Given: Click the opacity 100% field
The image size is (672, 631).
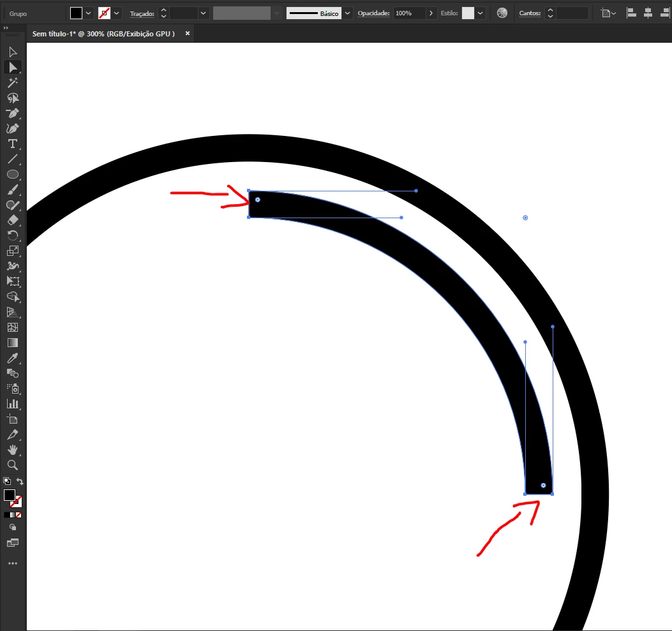Looking at the screenshot, I should click(410, 13).
